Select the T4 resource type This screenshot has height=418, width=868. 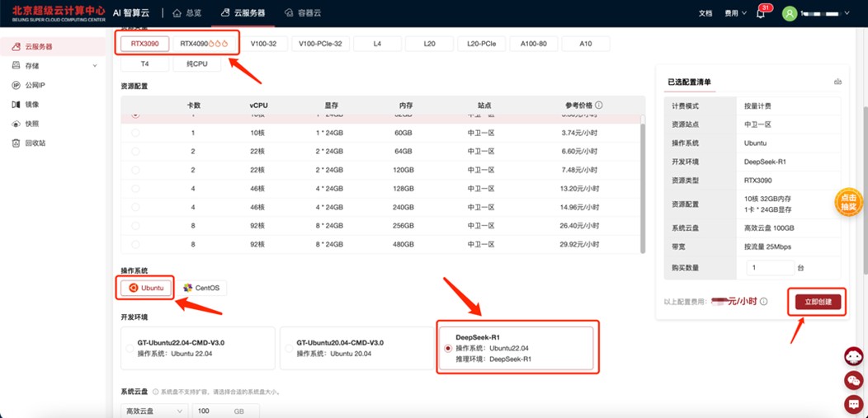[x=144, y=64]
